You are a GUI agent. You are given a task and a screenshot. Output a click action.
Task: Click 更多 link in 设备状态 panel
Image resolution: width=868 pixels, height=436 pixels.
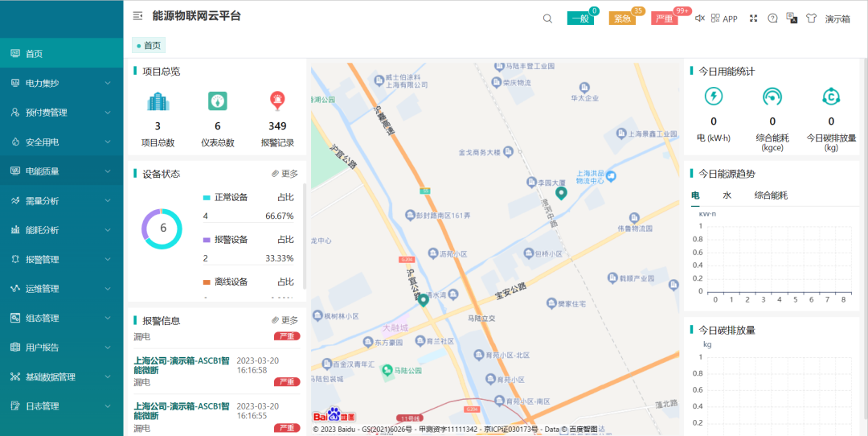point(285,174)
